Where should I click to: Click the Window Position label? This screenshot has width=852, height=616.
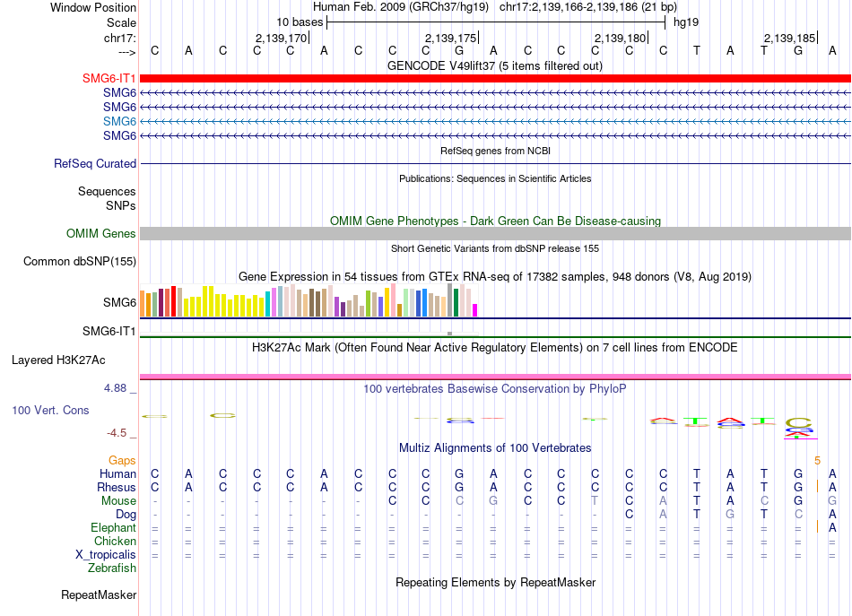pyautogui.click(x=93, y=7)
